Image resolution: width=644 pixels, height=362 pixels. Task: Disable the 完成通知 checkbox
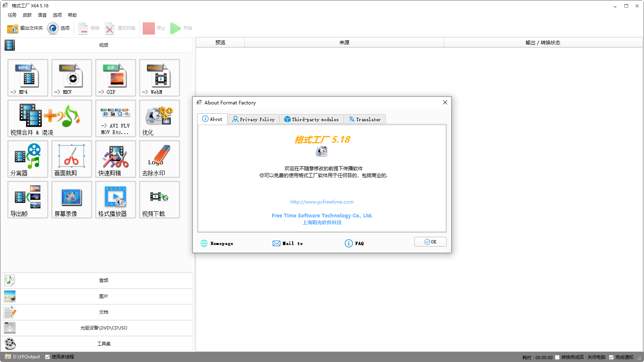tap(611, 358)
